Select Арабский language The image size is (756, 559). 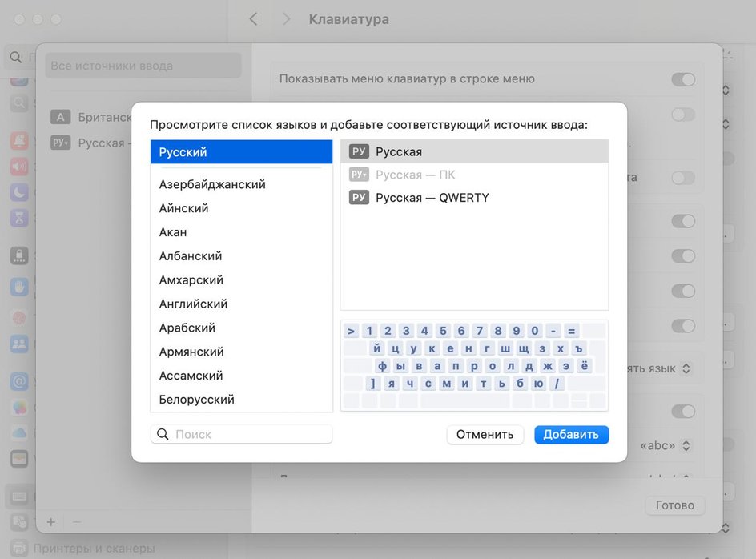(x=241, y=328)
